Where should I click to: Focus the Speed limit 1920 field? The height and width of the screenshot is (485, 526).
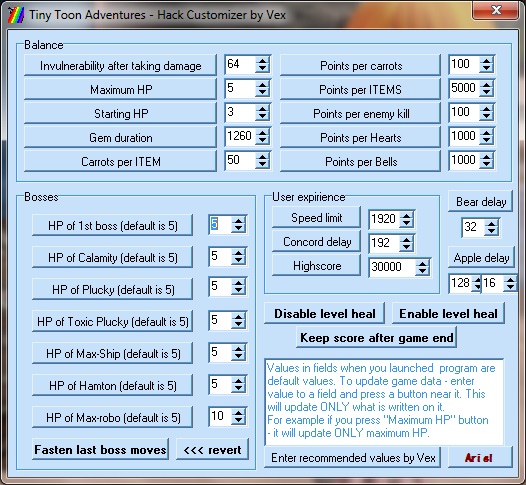click(384, 219)
